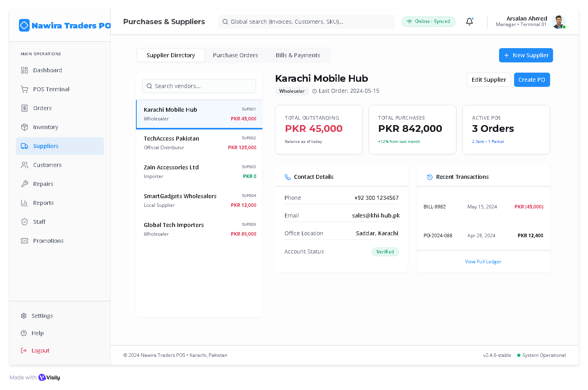
Task: Focus the Search vendors input field
Action: [199, 86]
